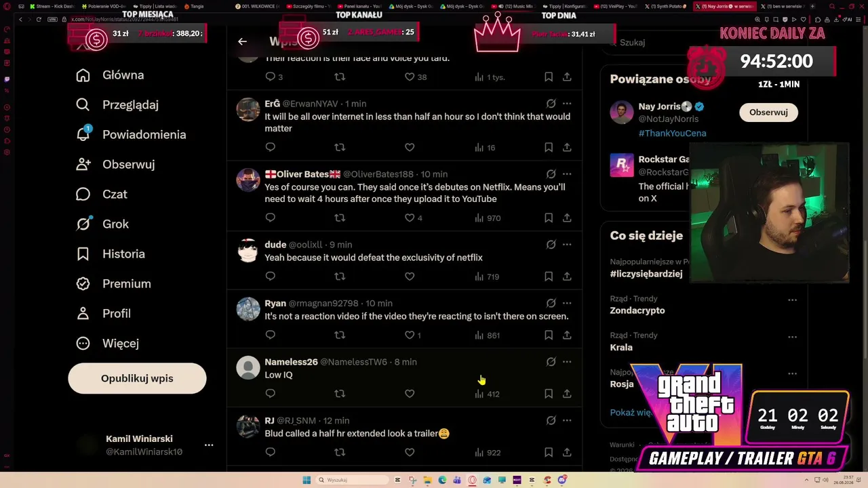Click the browser address bar URL
The width and height of the screenshot is (868, 488).
click(x=125, y=20)
